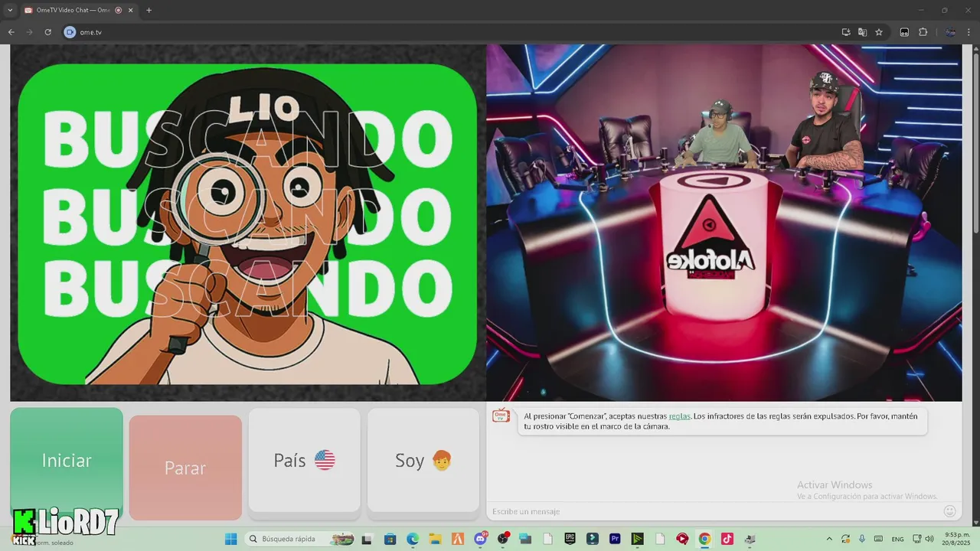This screenshot has height=551, width=980.
Task: Open a new browser tab
Action: (149, 11)
